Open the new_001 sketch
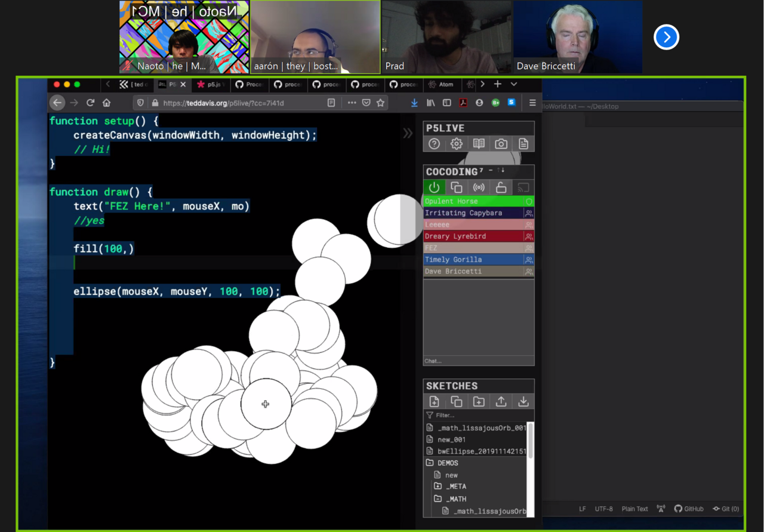This screenshot has height=532, width=764. (451, 439)
